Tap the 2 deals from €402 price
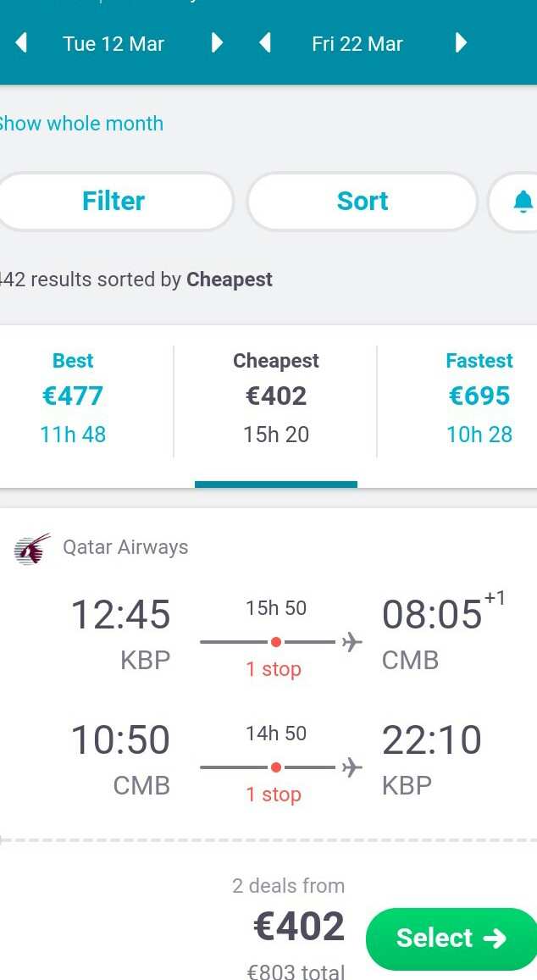Image resolution: width=537 pixels, height=980 pixels. [x=299, y=927]
